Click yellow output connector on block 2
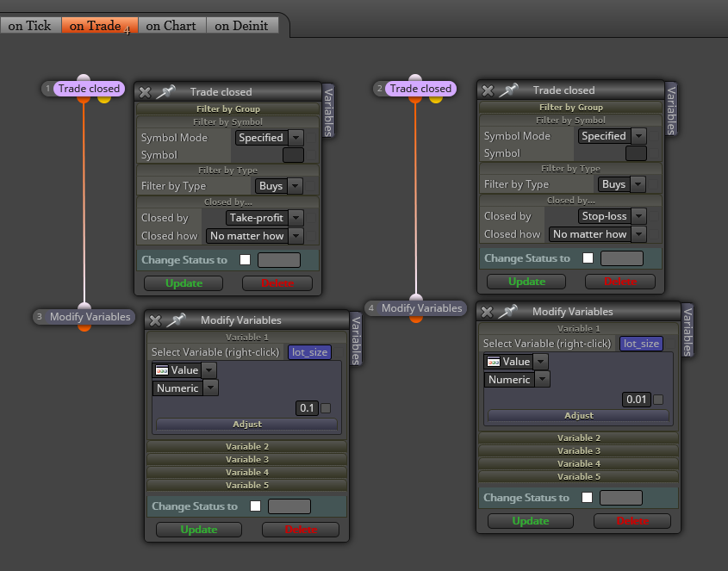728x571 pixels. [435, 99]
